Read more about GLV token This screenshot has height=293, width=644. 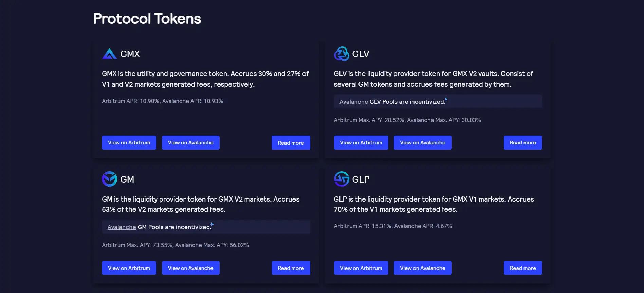(x=522, y=143)
